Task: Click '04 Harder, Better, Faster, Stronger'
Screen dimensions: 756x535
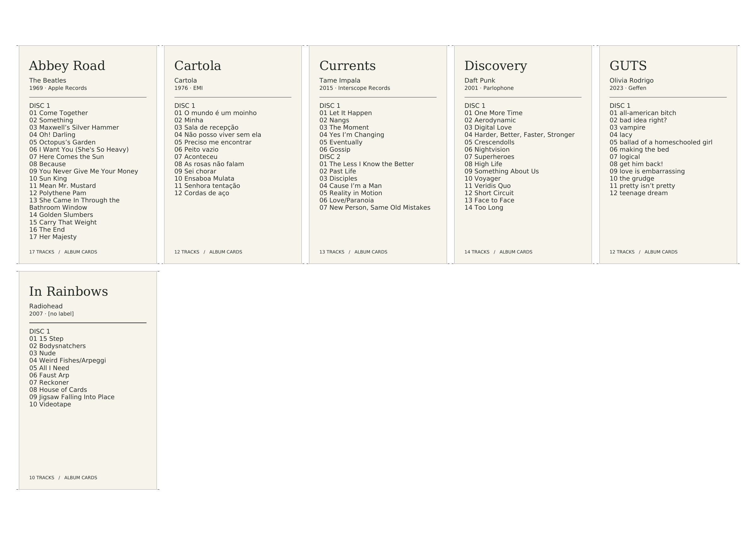Action: click(519, 135)
